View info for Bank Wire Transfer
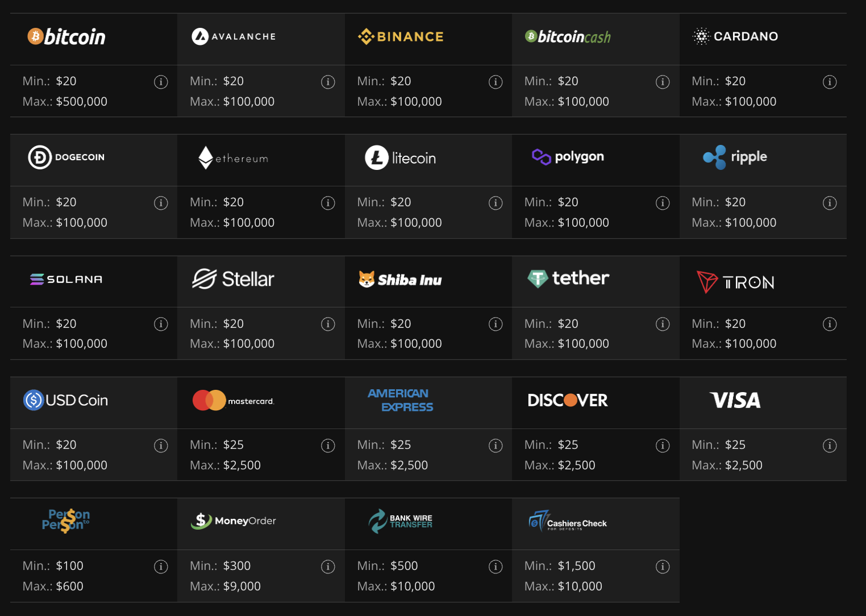The width and height of the screenshot is (866, 616). (x=496, y=567)
